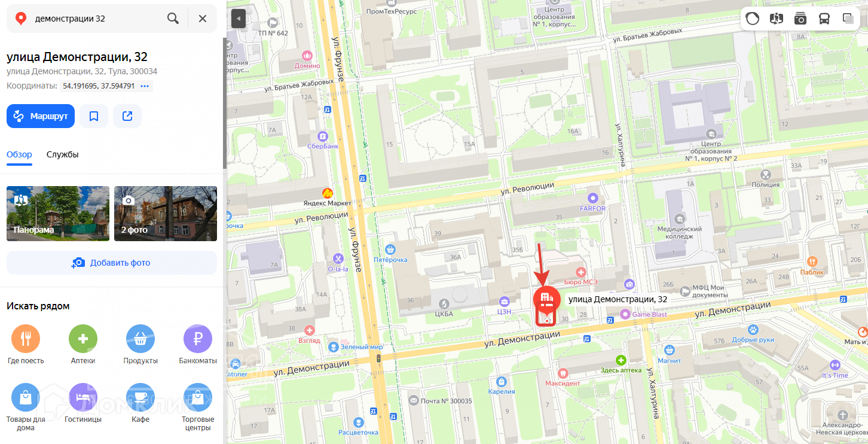Expand coordinates options three-dot menu

[x=145, y=86]
